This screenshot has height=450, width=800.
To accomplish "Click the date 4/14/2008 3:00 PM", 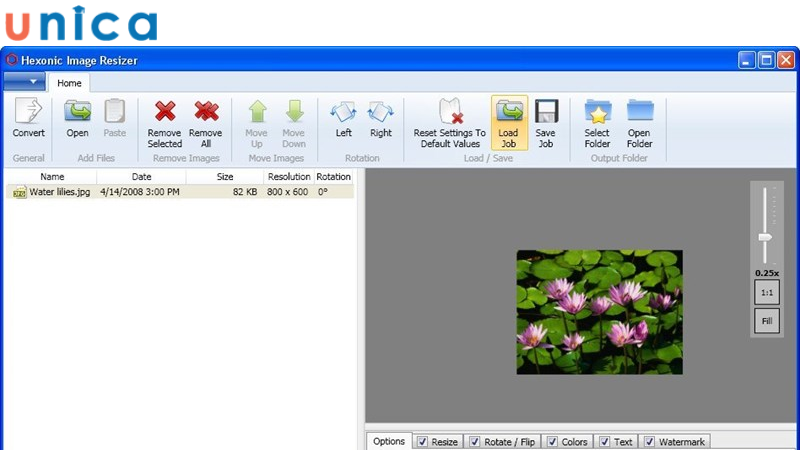I will coord(140,192).
